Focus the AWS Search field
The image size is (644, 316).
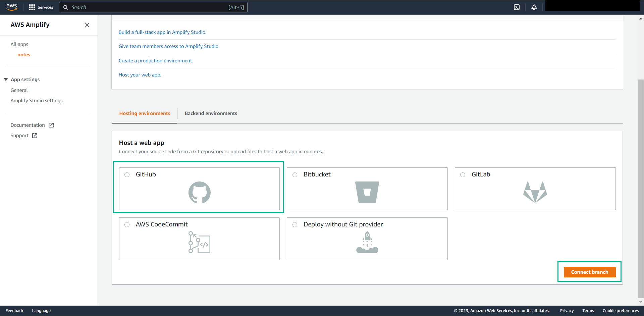(x=153, y=7)
